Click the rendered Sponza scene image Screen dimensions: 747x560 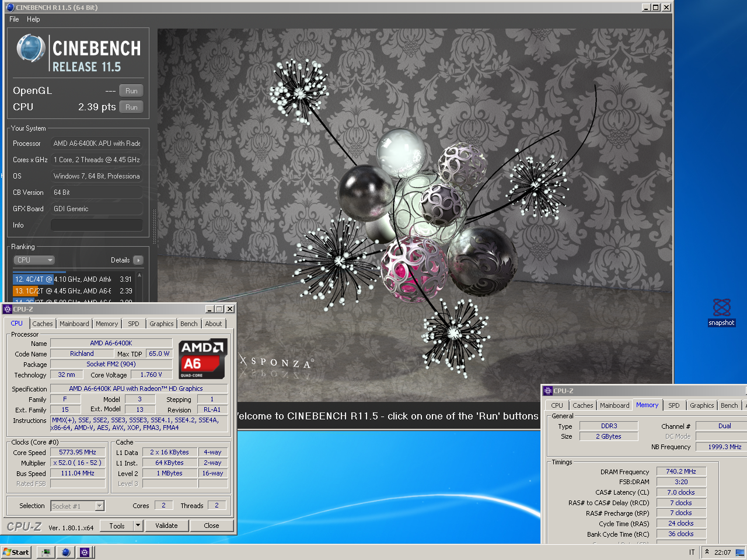tap(414, 216)
